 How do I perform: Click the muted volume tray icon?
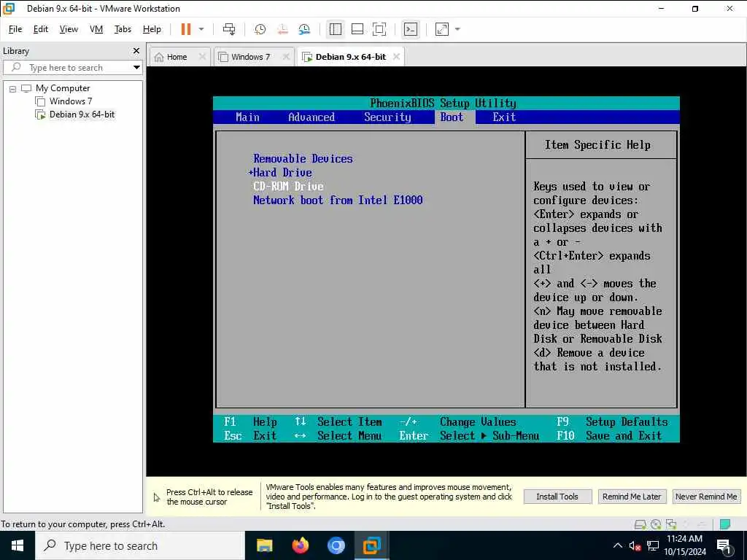tap(635, 545)
